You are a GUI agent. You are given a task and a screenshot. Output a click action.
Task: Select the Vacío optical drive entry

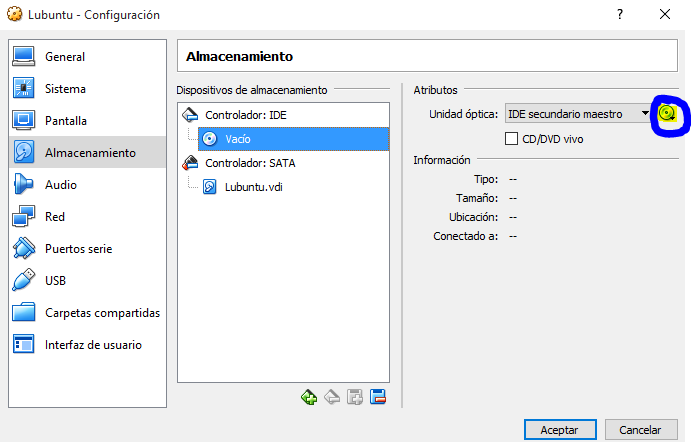pyautogui.click(x=237, y=139)
